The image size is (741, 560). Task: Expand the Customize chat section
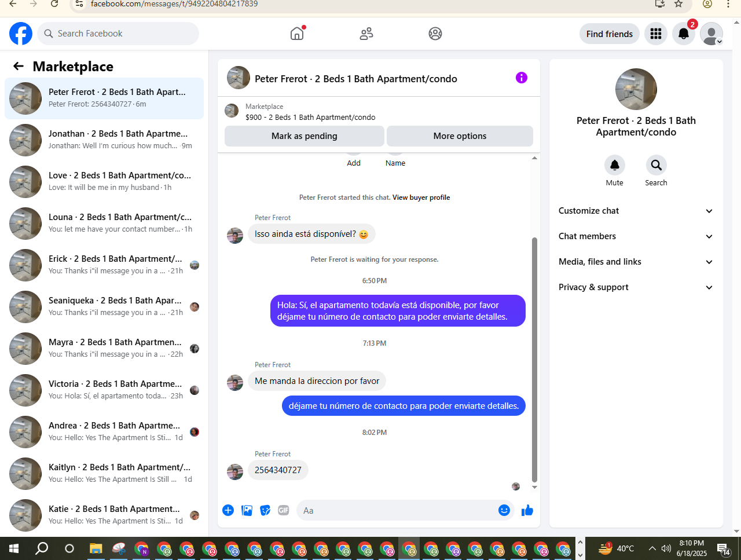tap(636, 211)
